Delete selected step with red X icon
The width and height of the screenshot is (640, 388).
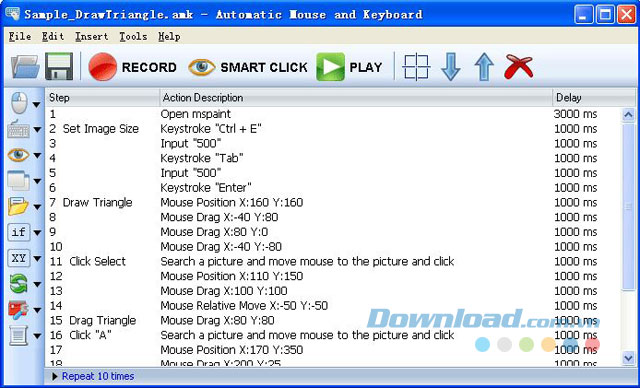[x=519, y=67]
